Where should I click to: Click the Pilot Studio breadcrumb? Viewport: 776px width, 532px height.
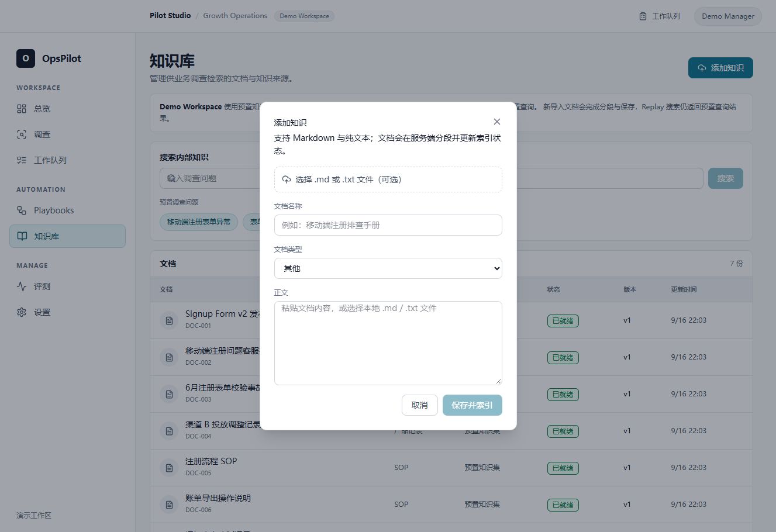(x=170, y=16)
